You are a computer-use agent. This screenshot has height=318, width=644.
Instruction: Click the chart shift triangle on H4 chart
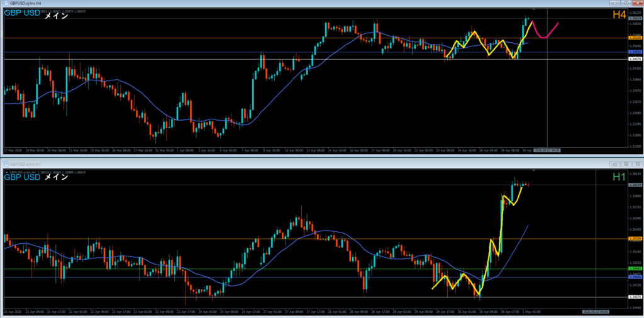coord(533,9)
